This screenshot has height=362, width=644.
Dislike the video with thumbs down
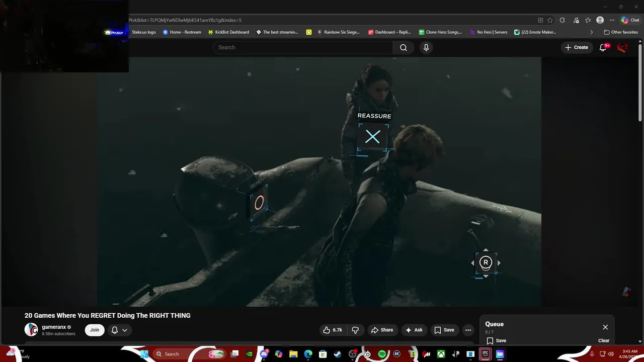coord(355,330)
